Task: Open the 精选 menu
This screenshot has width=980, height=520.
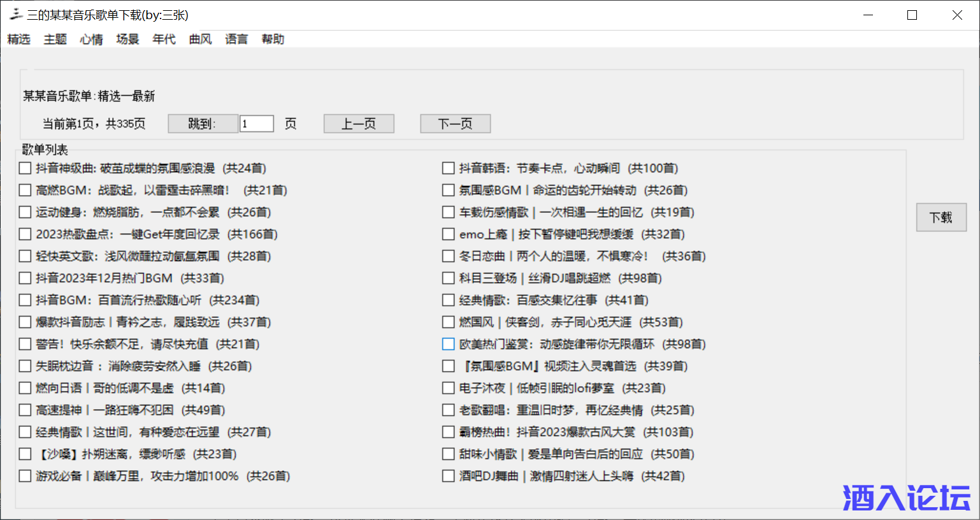Action: tap(19, 40)
